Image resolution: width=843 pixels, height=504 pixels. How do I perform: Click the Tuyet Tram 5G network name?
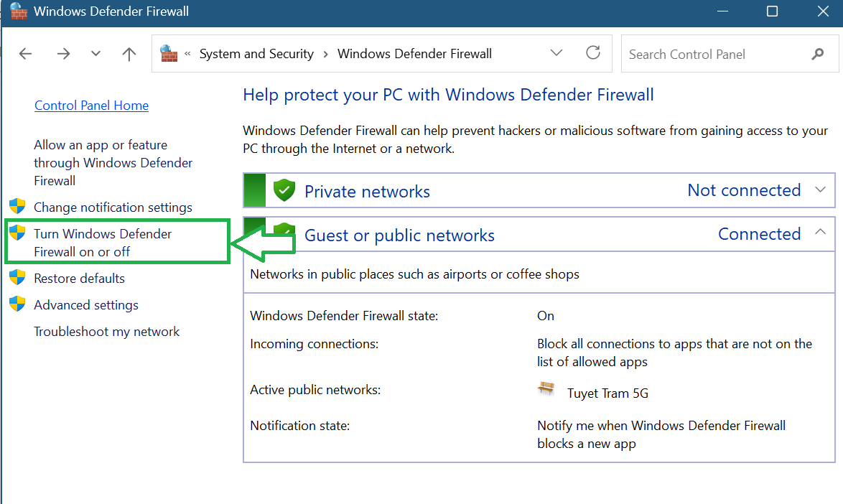tap(607, 393)
